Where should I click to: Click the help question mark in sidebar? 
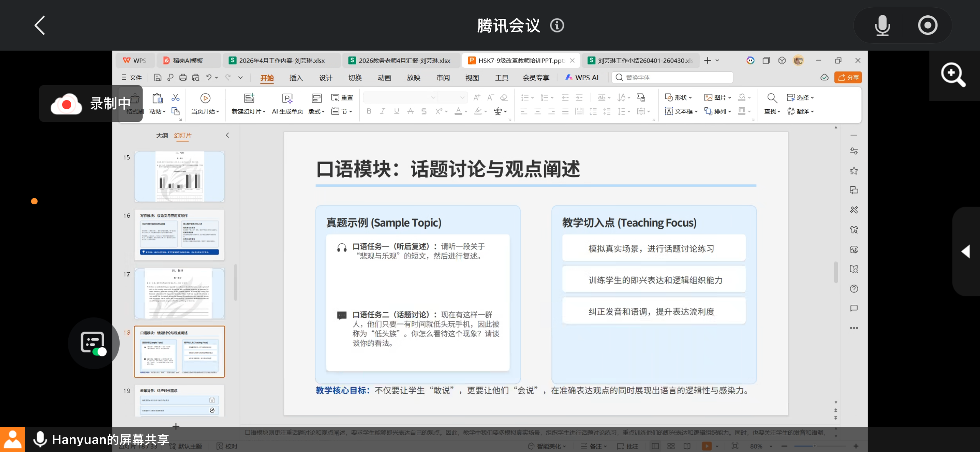click(x=854, y=289)
